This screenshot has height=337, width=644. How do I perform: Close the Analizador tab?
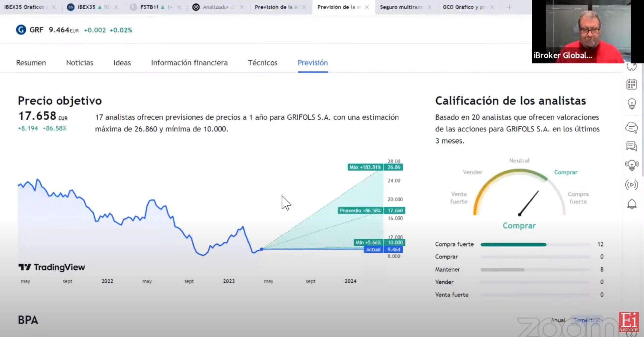point(242,7)
